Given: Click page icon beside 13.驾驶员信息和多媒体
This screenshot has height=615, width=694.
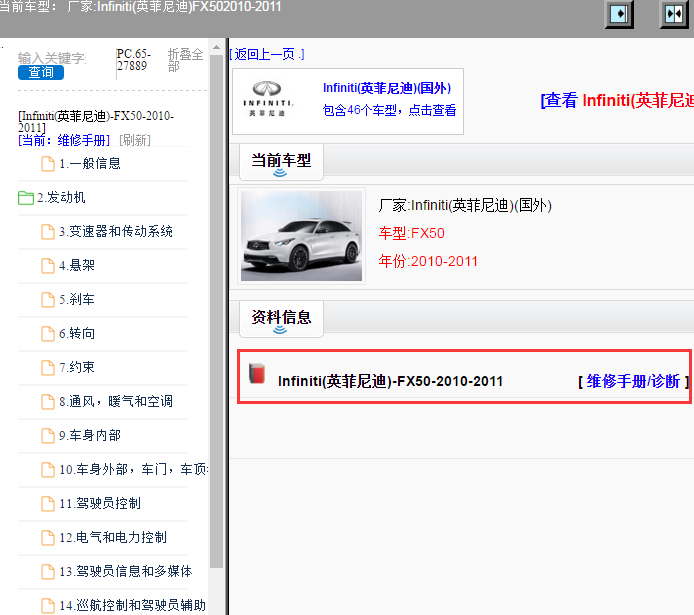Looking at the screenshot, I should [48, 572].
